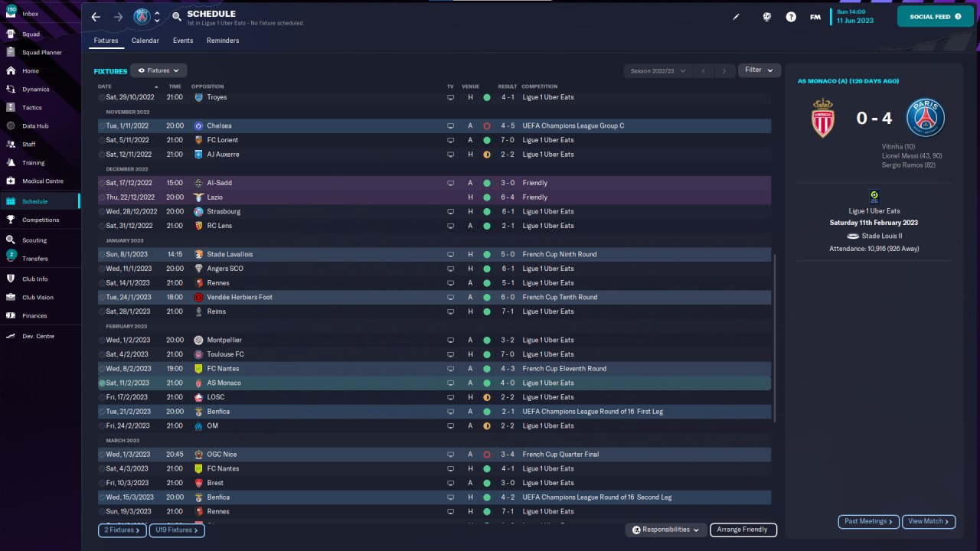Click the Ligue 1 logo in match panel
The width and height of the screenshot is (980, 551).
click(874, 196)
